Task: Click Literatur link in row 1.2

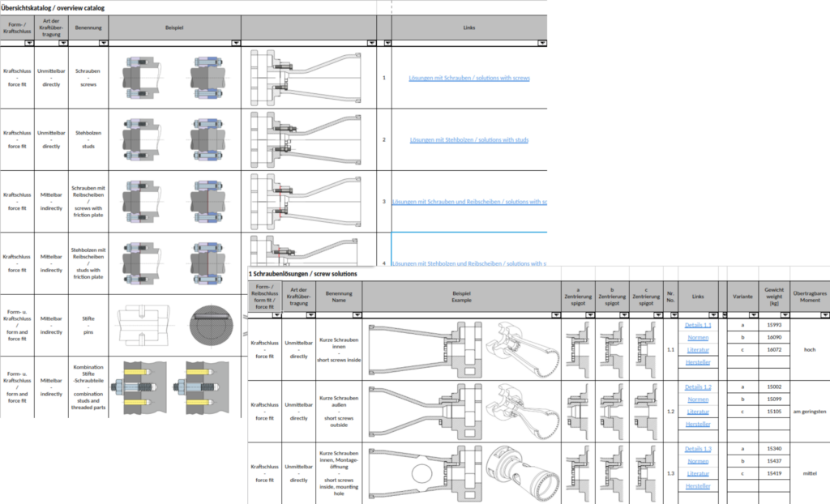Action: [698, 412]
